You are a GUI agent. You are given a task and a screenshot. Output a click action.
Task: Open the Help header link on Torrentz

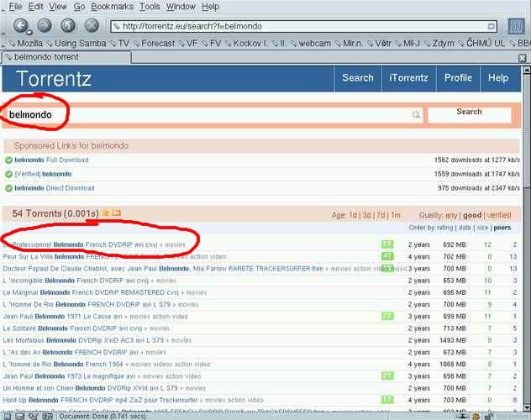(497, 78)
